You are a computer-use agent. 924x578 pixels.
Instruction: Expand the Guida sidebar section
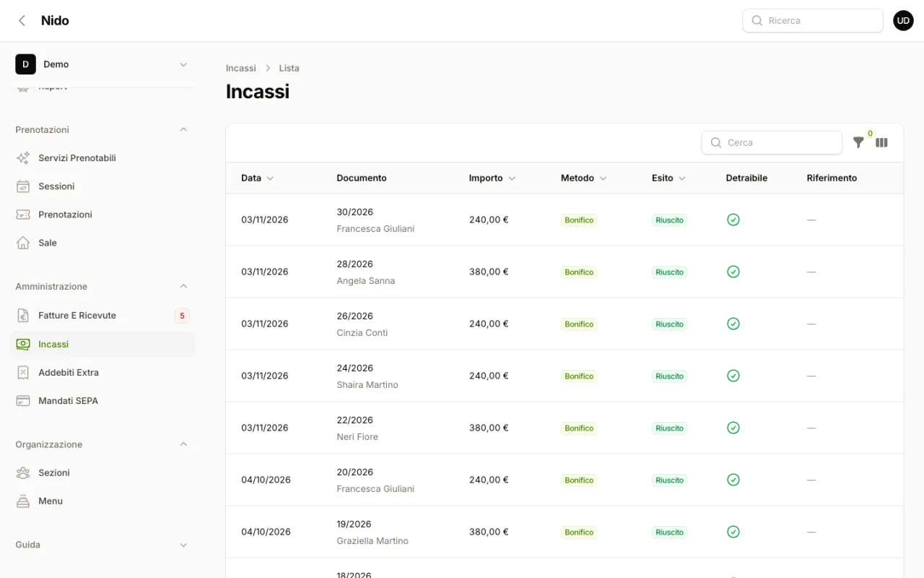click(183, 545)
